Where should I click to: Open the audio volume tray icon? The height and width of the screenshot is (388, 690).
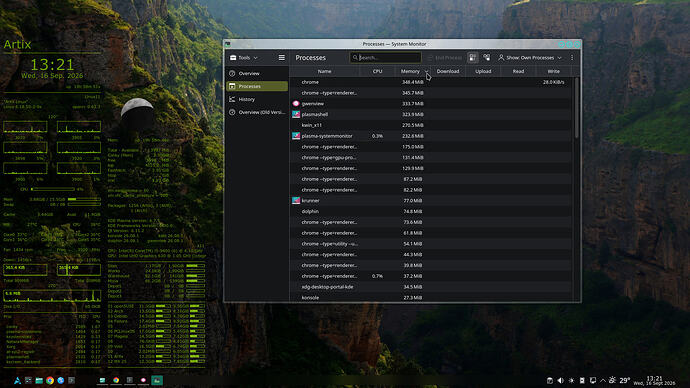coord(560,381)
